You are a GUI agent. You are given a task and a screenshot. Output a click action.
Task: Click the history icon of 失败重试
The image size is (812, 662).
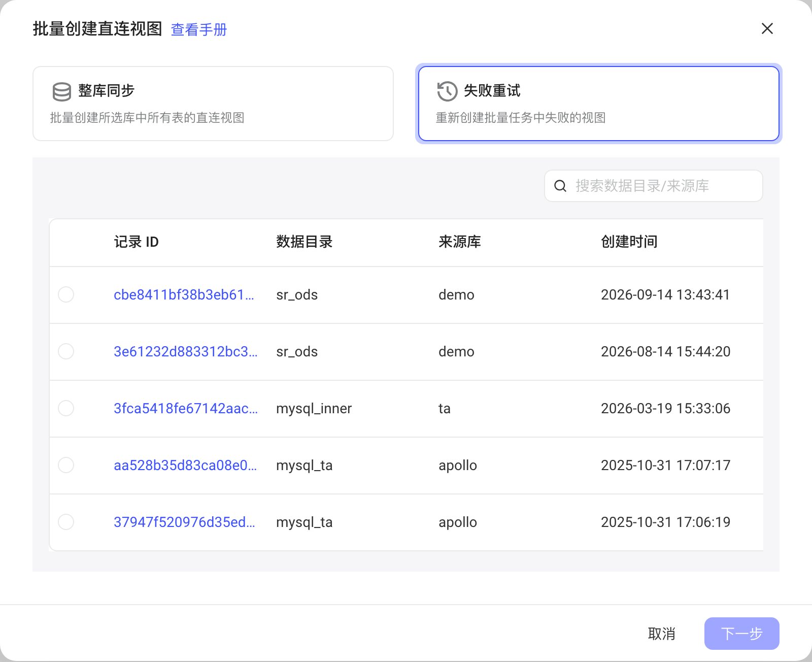[x=447, y=91]
